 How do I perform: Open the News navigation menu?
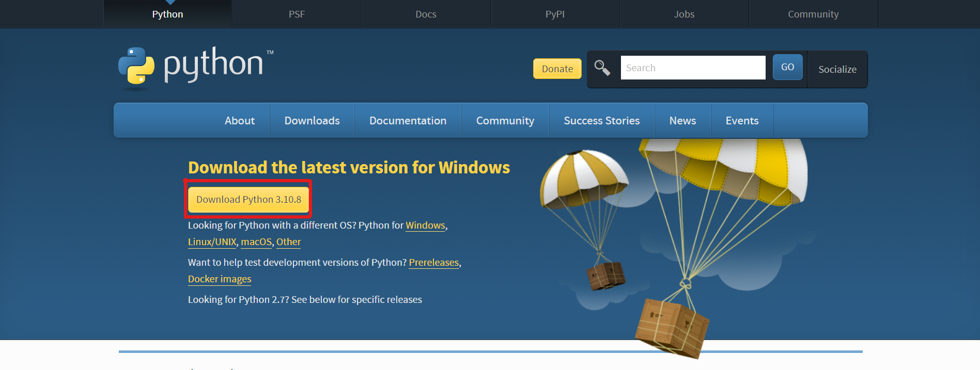click(x=683, y=120)
